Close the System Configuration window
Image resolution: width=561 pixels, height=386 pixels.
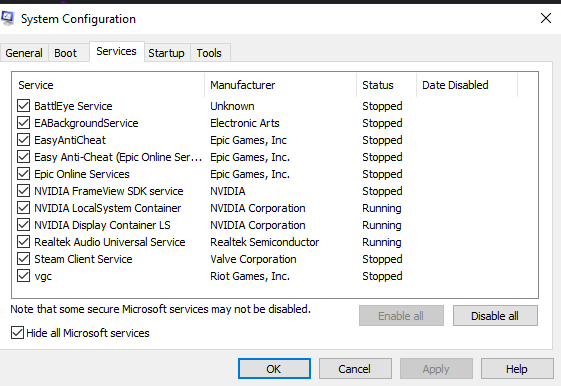[546, 18]
